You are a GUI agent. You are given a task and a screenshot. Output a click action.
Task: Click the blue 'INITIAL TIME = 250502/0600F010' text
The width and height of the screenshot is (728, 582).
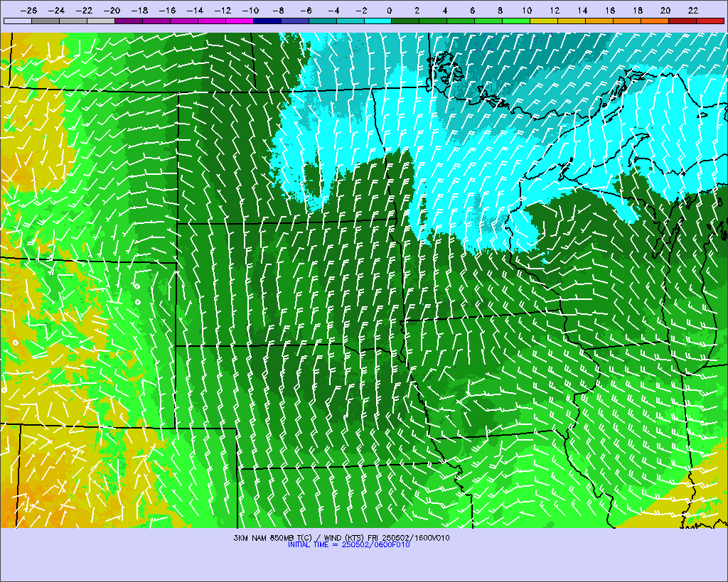[348, 545]
